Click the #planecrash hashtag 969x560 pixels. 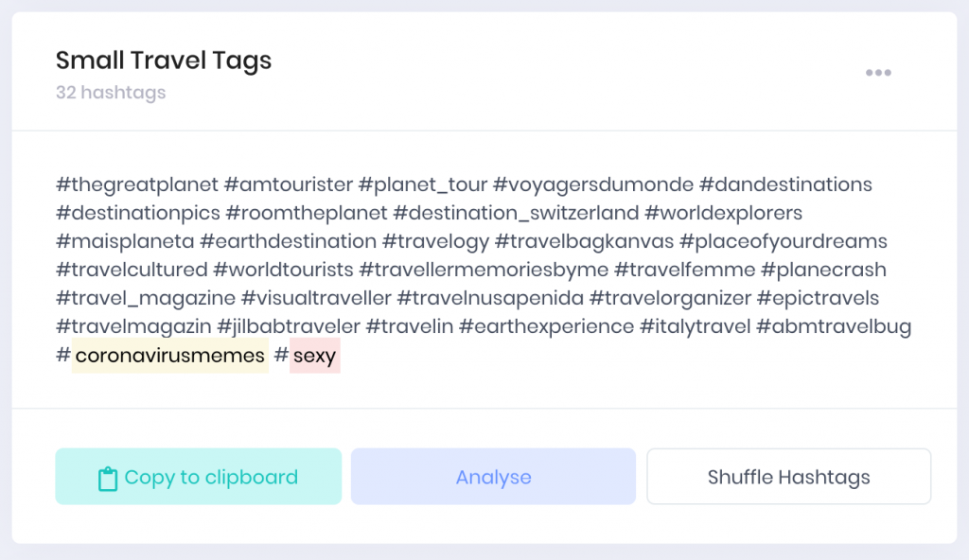point(824,270)
